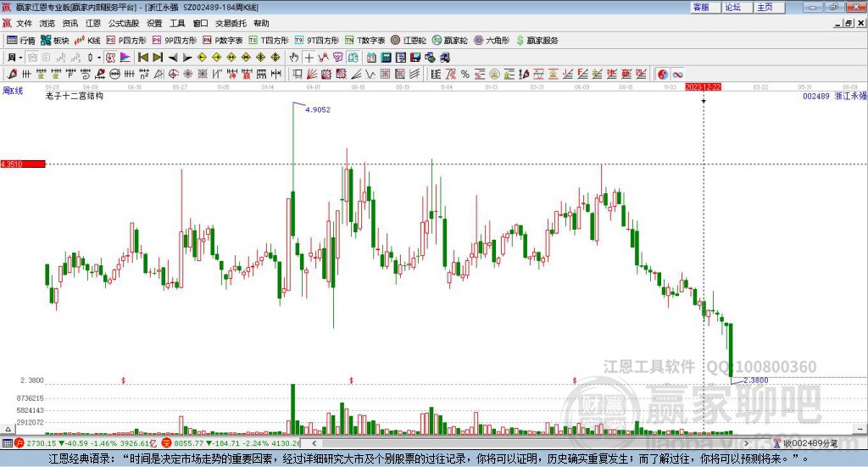The image size is (868, 467).
Task: Click the 论坛 forum button
Action: coord(732,7)
